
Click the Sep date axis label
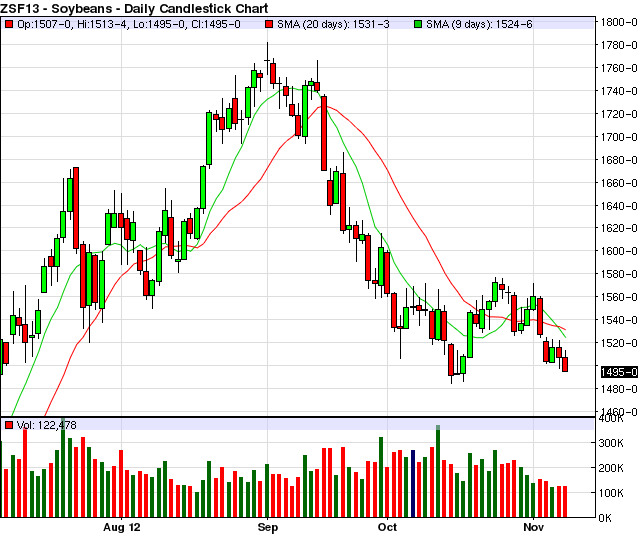pos(268,527)
